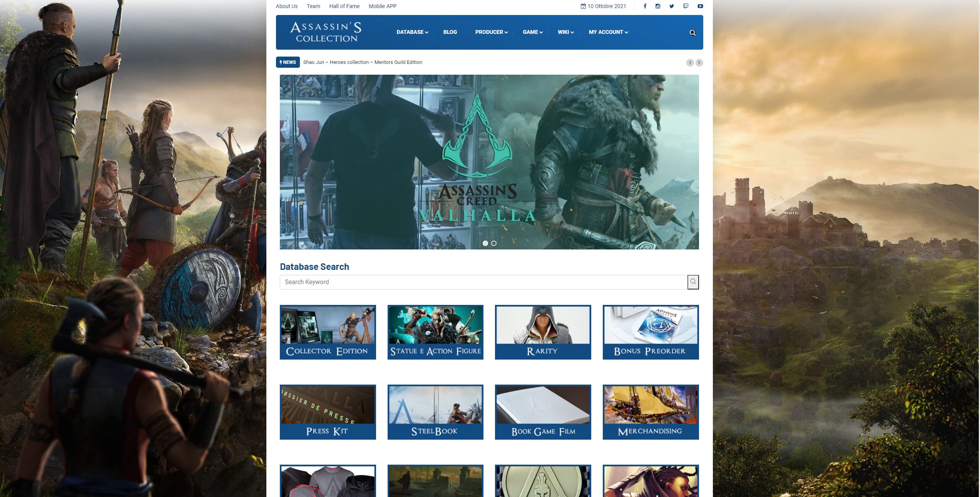Image resolution: width=980 pixels, height=497 pixels.
Task: Open the Twitch social icon
Action: click(686, 6)
